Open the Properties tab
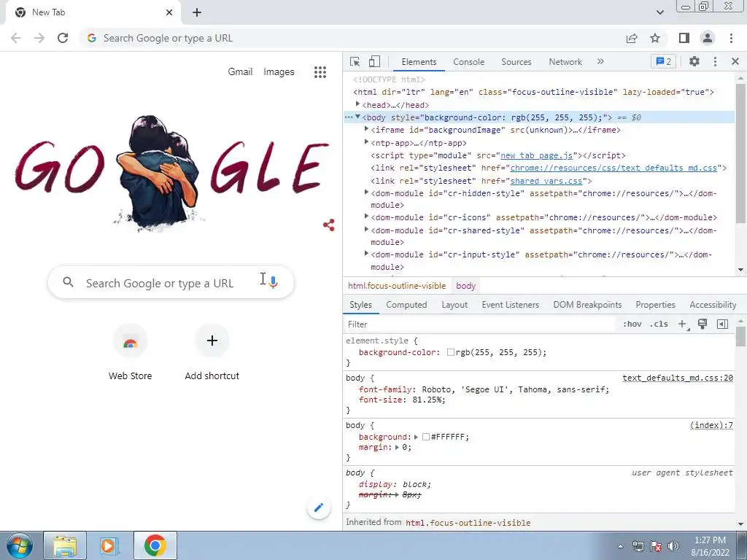747x560 pixels. pos(655,305)
